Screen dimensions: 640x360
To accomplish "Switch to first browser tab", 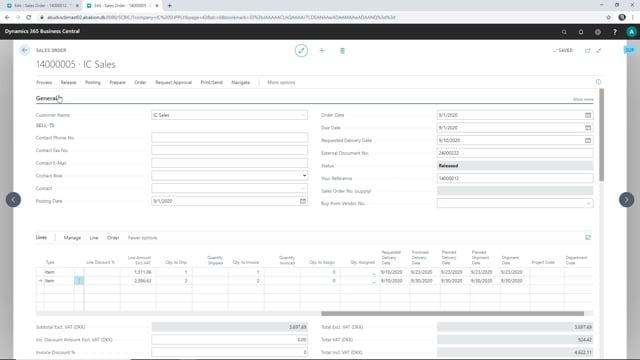I will pyautogui.click(x=42, y=6).
